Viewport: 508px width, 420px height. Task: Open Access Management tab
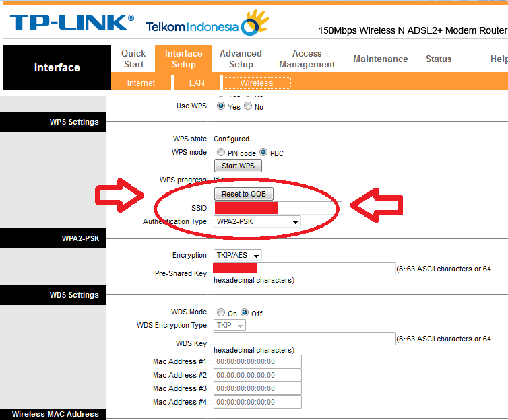point(307,59)
